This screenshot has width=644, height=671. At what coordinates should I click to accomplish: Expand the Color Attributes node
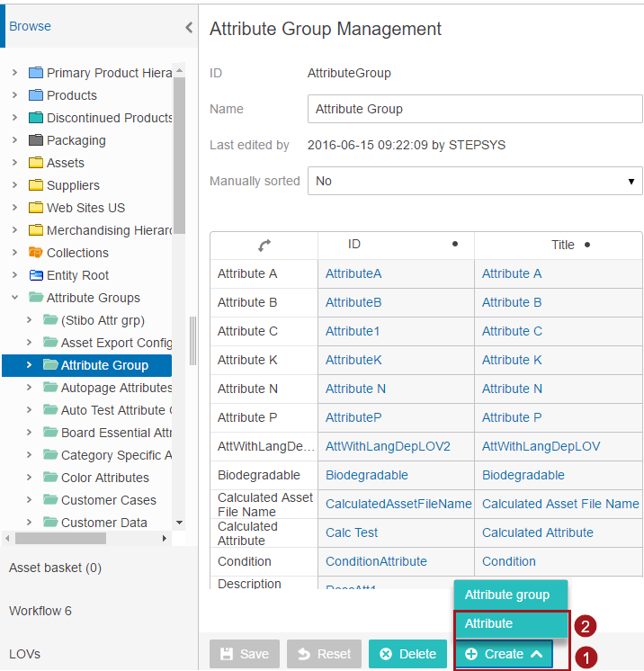point(29,477)
